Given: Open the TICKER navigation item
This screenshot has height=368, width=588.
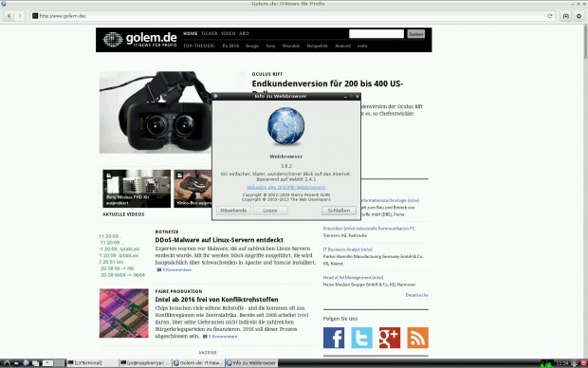Looking at the screenshot, I should click(209, 33).
